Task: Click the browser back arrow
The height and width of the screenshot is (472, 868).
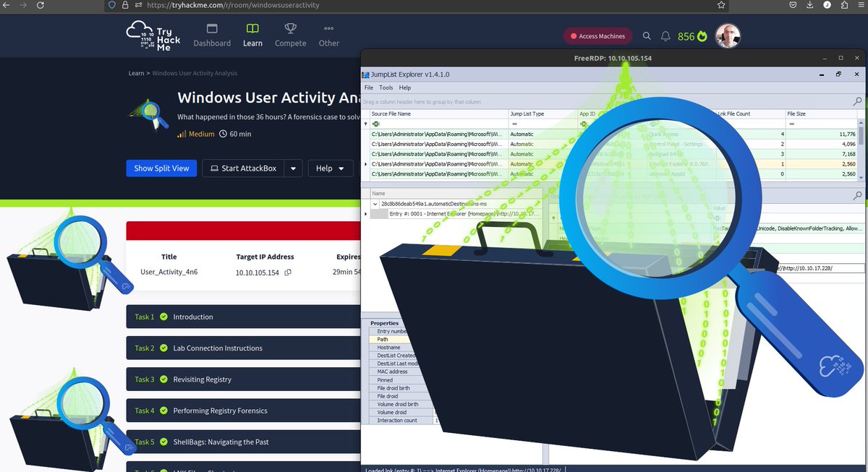Action: pos(7,5)
